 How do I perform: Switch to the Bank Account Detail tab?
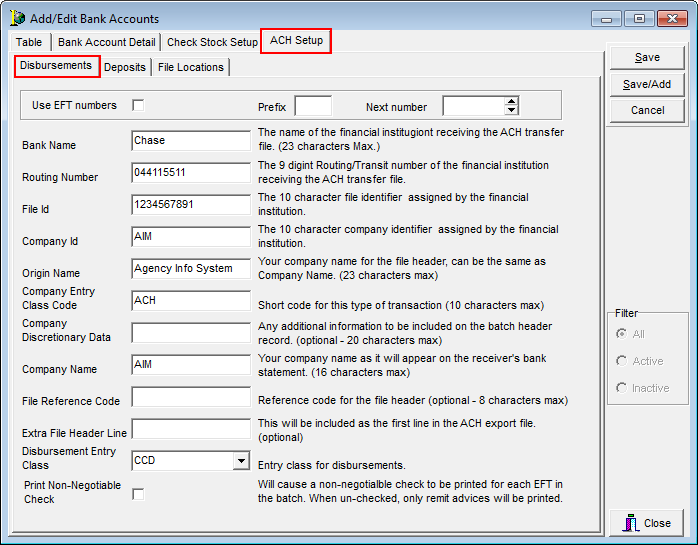[107, 42]
